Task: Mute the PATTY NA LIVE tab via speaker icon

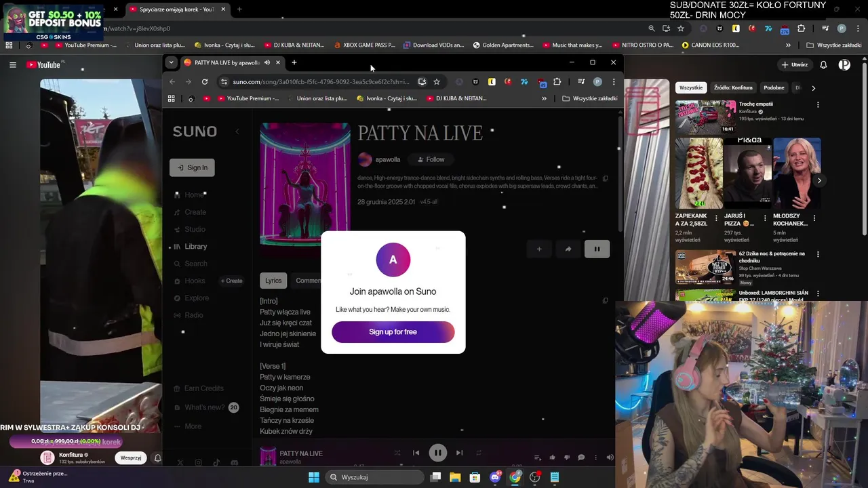Action: click(267, 62)
